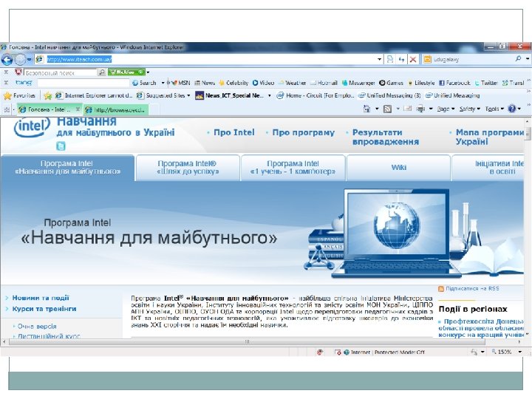Open the Messenger toolbar button
The image size is (532, 399).
tap(358, 83)
